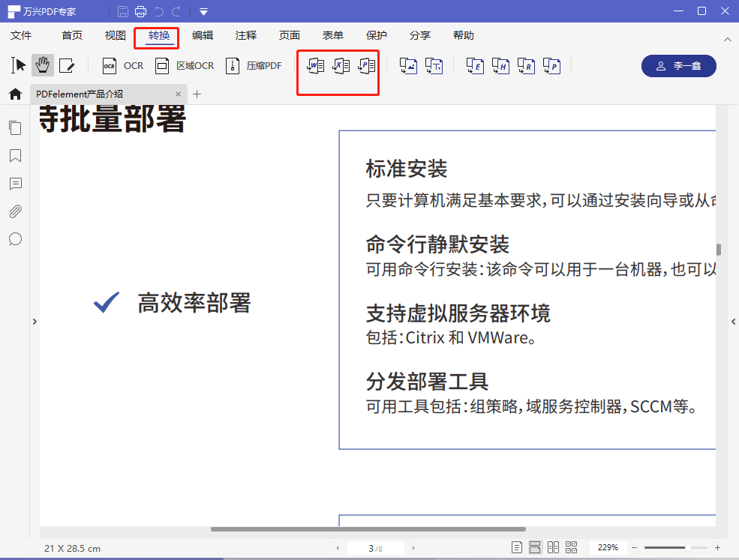Expand the left side panel arrow
This screenshot has width=739, height=560.
35,321
